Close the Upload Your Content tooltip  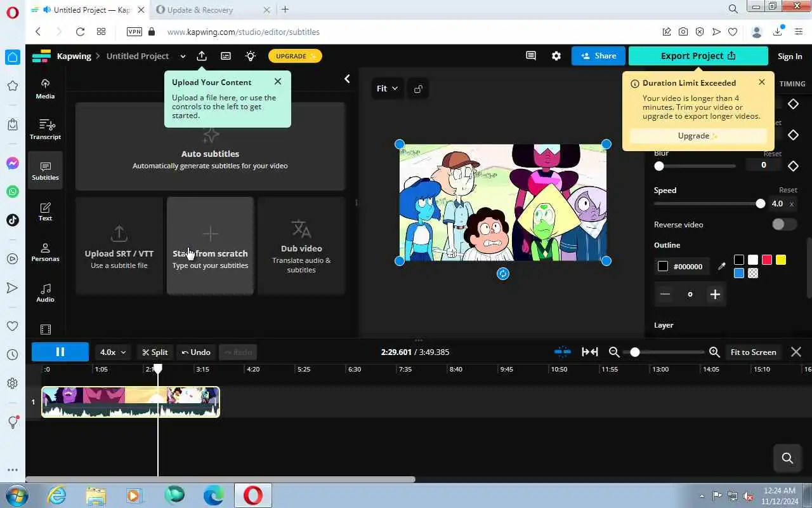click(x=278, y=81)
